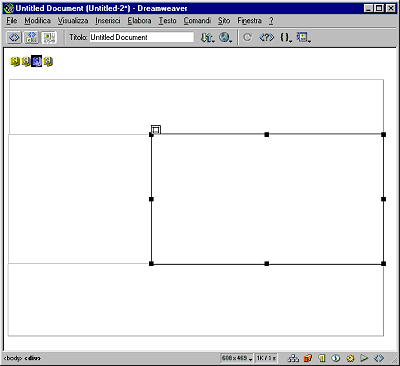Open Preview in Browser globe menu
This screenshot has width=400, height=366.
226,37
